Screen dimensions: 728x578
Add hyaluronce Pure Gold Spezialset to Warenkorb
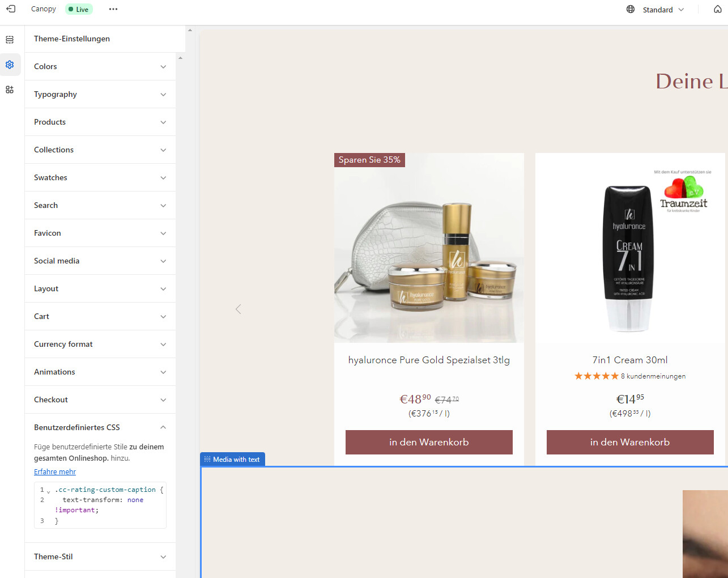click(x=429, y=442)
